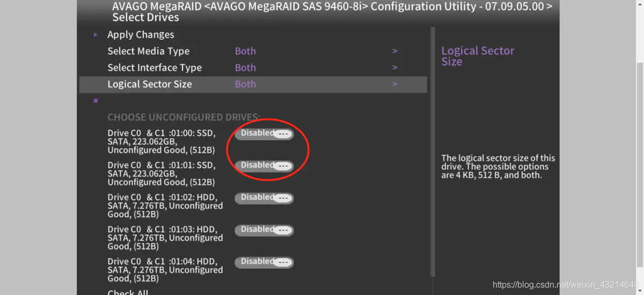Click 'Both' value for Logical Sector Size
The width and height of the screenshot is (644, 295).
pos(245,84)
